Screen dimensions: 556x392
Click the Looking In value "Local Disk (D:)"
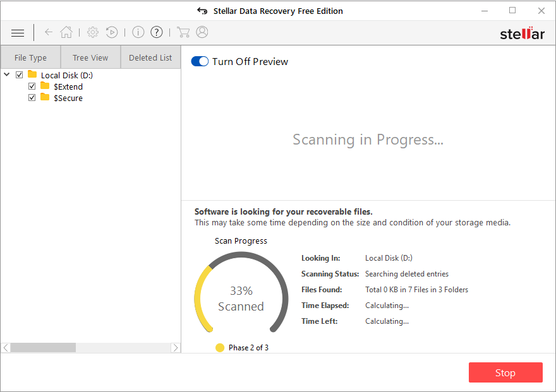(389, 258)
